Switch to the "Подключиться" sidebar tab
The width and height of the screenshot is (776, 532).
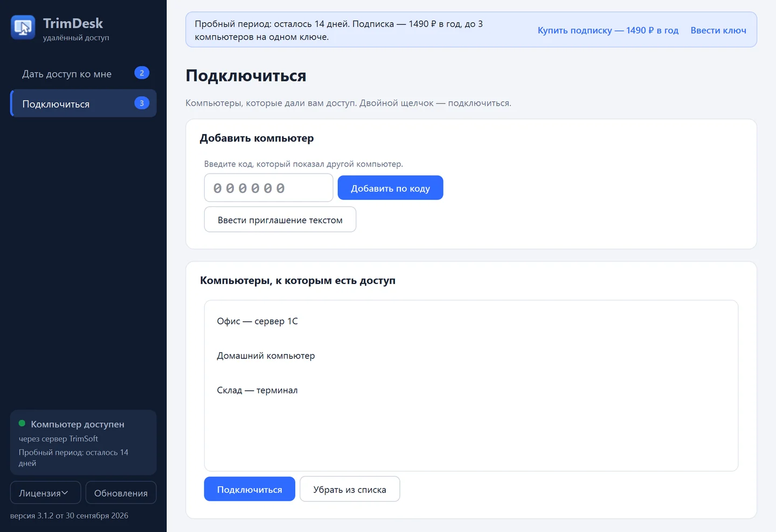[x=84, y=103]
